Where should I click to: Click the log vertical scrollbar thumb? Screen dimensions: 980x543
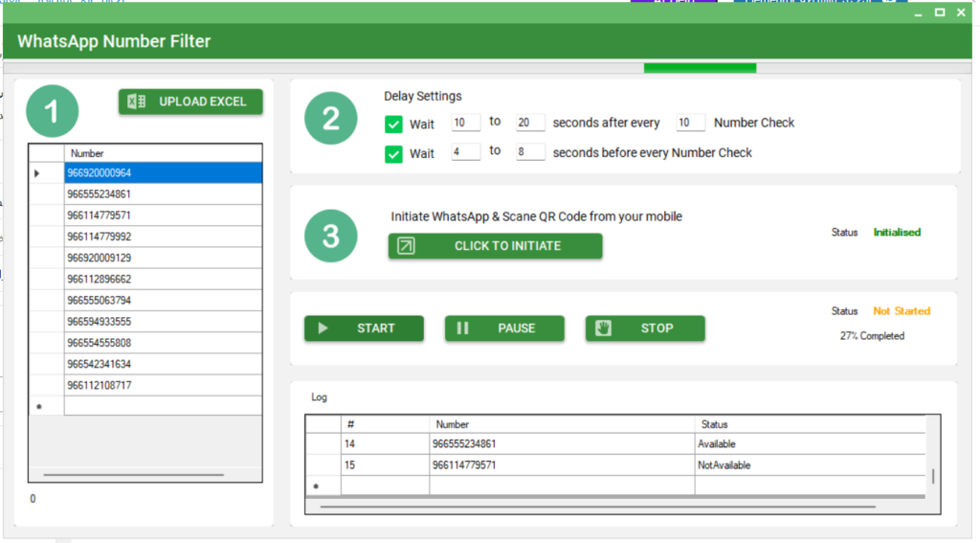(933, 476)
